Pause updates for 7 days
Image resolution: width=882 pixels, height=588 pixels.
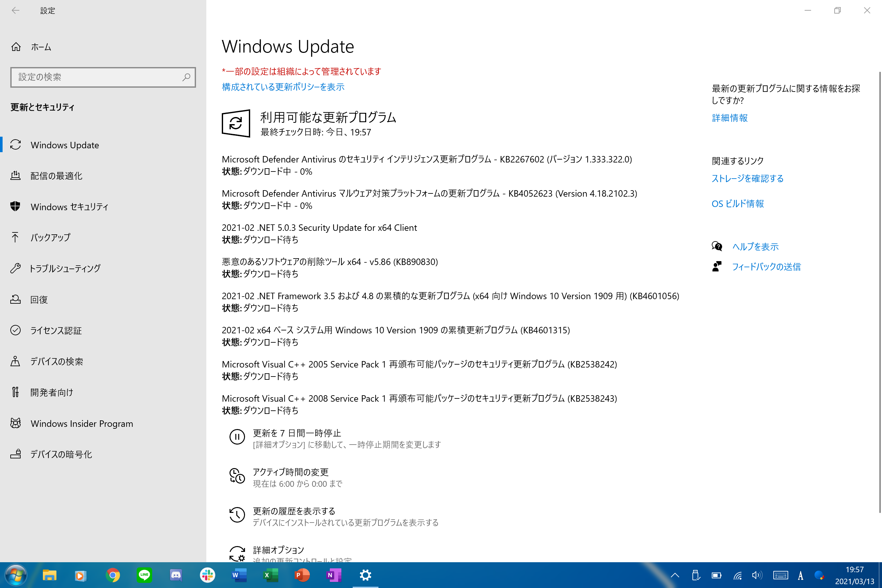[297, 433]
